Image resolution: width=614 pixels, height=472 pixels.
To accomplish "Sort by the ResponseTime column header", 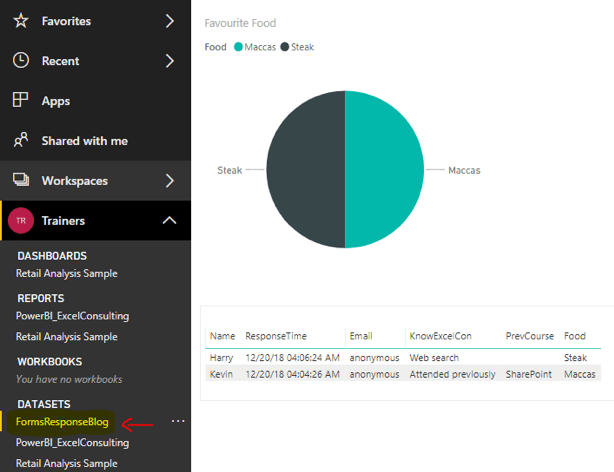I will [x=276, y=336].
